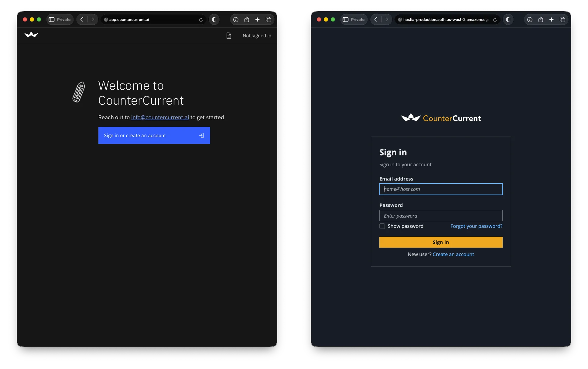Open new tab in app.countercurrent.ai window

tap(258, 19)
